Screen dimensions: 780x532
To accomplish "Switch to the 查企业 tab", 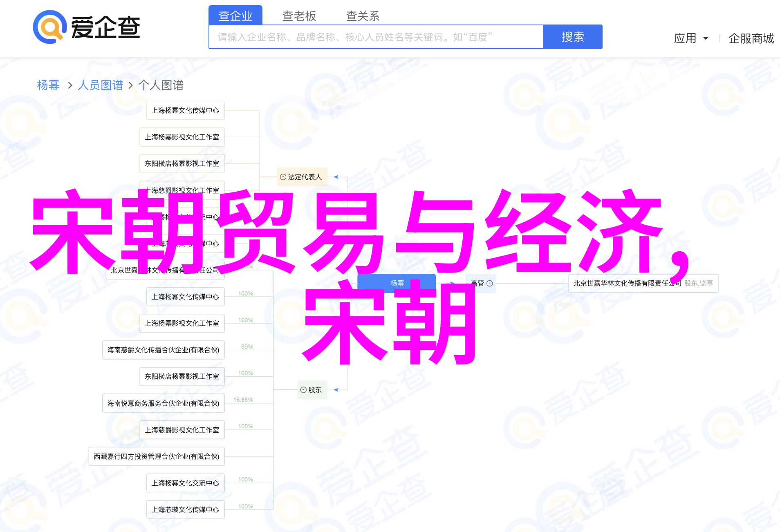I will coord(235,16).
